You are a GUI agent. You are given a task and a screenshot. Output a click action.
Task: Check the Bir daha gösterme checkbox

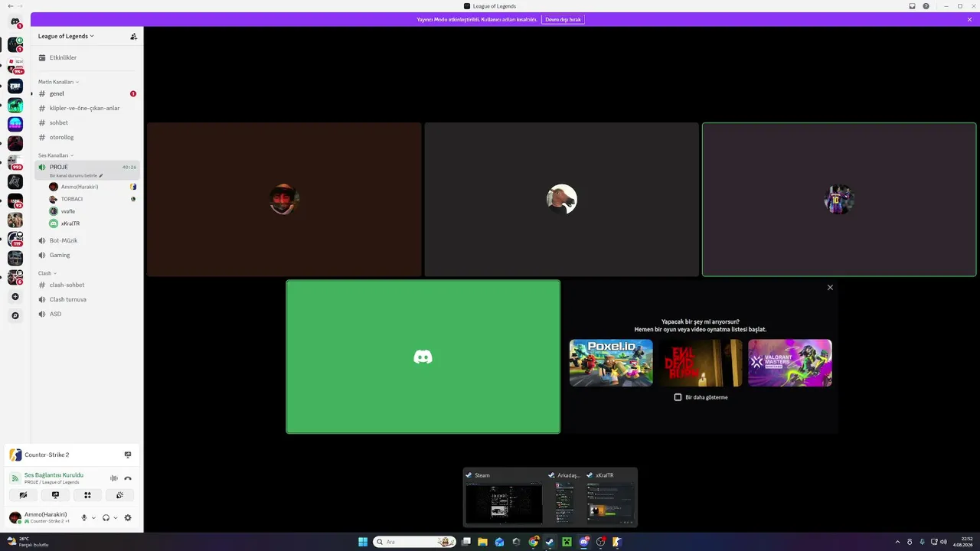(x=678, y=397)
